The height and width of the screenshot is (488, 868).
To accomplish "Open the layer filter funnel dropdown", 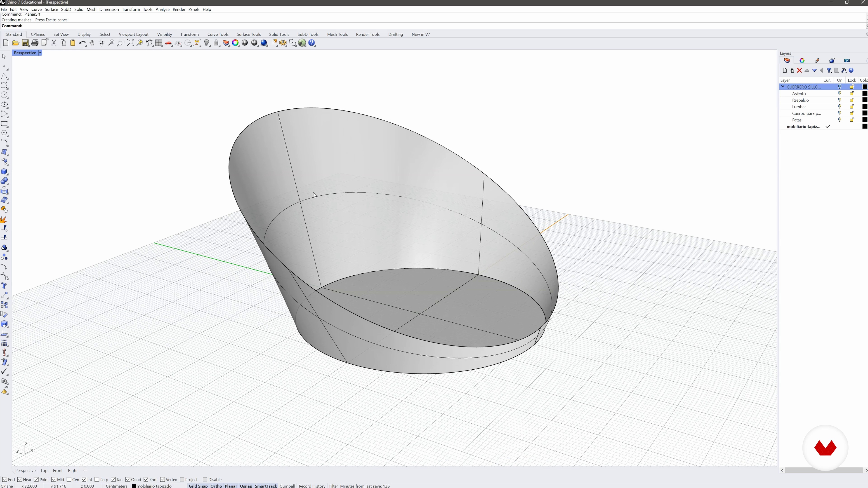I will tap(829, 70).
